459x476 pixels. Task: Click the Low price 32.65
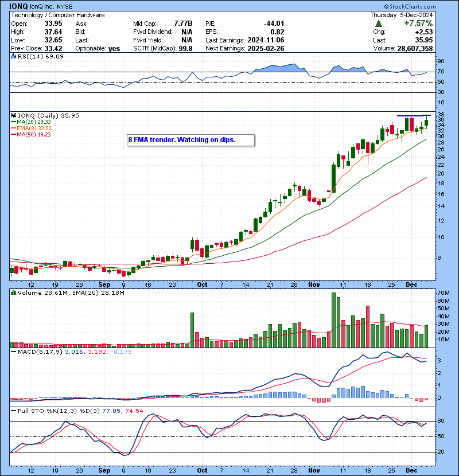click(53, 40)
